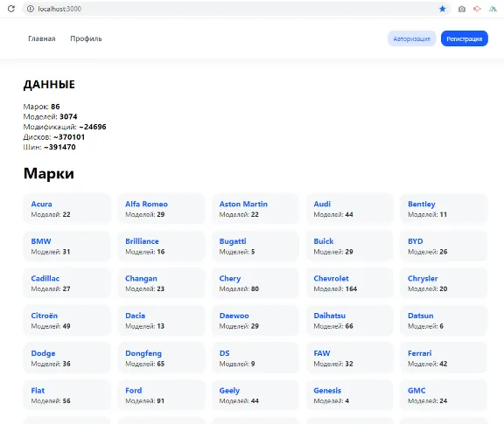Open the Chevrolet brand with 164 models

click(x=331, y=279)
